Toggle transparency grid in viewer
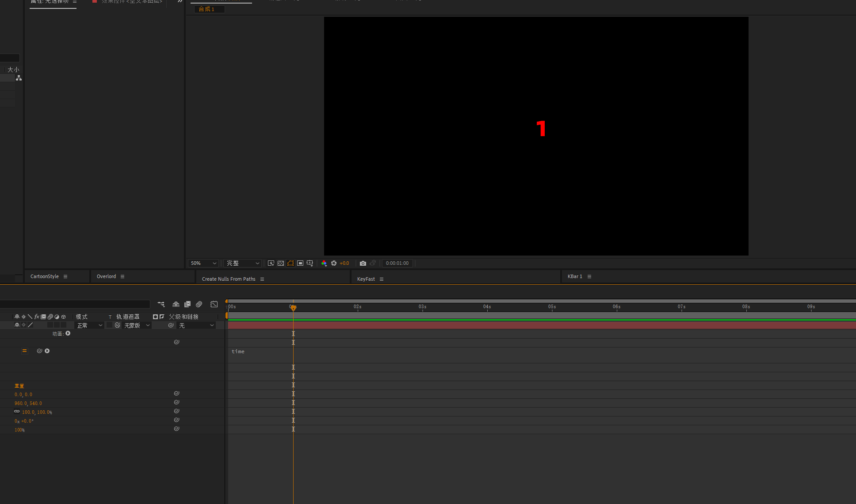The height and width of the screenshot is (504, 856). pos(281,263)
